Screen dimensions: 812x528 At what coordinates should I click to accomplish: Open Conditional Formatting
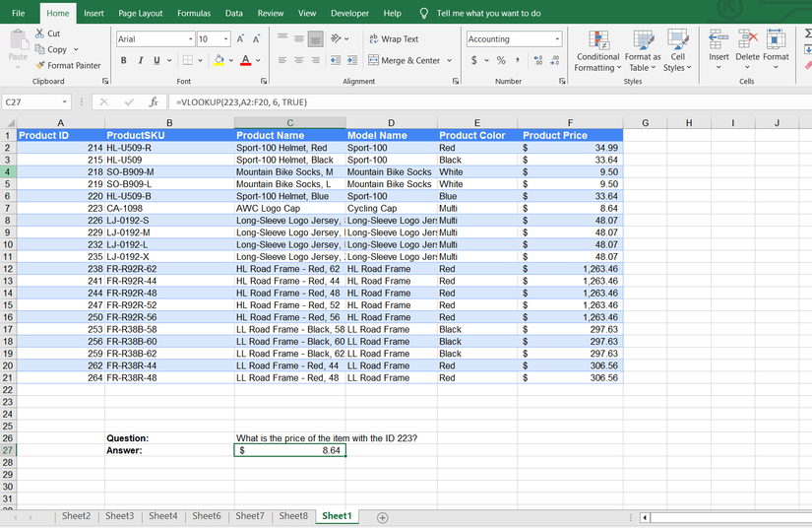tap(596, 49)
